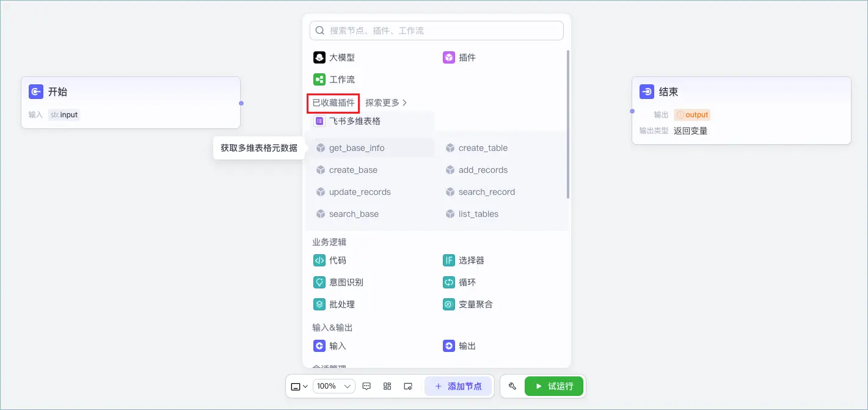Image resolution: width=868 pixels, height=410 pixels.
Task: Click the node panel scrollbar
Action: coord(568,125)
